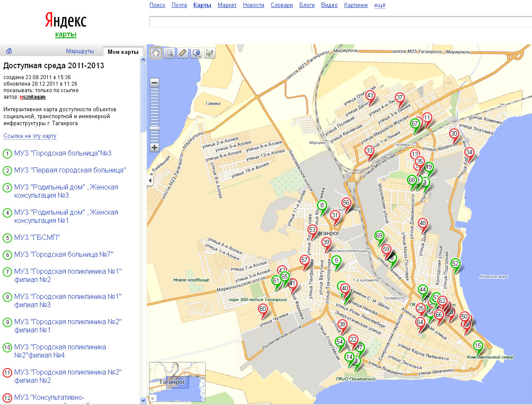Click red map marker 43
This screenshot has height=405, width=532.
370,96
